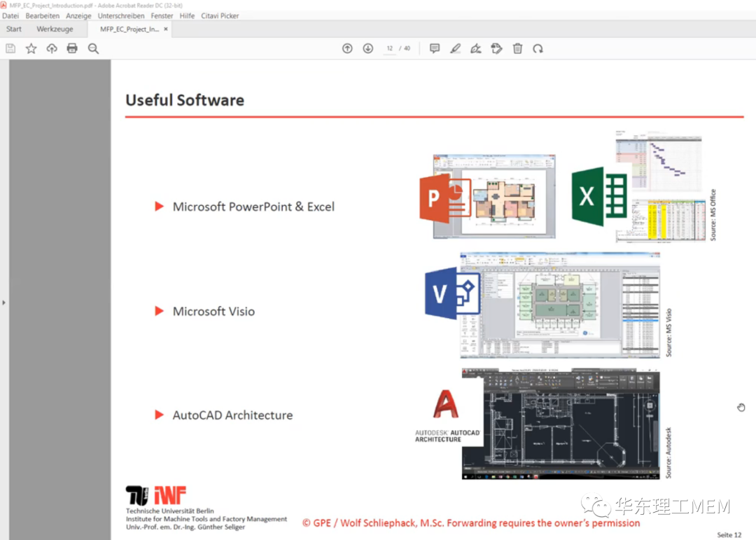Click the current page number field
The image size is (756, 540).
point(390,48)
